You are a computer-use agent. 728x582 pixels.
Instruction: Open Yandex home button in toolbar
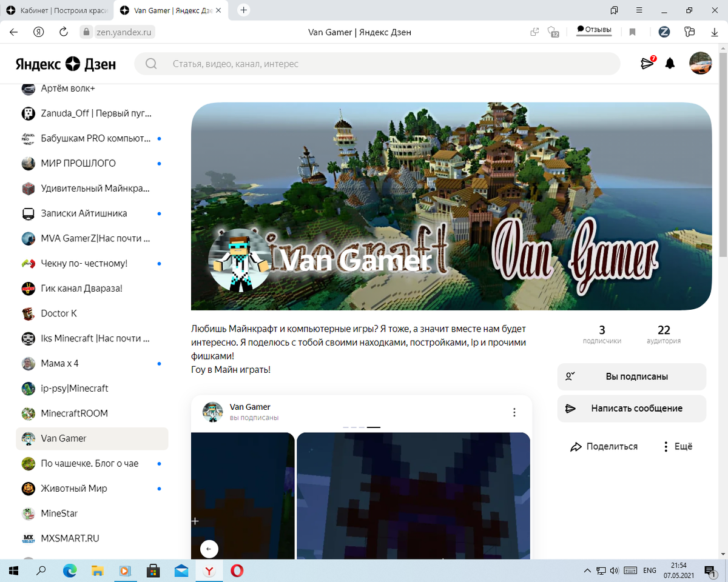(39, 32)
